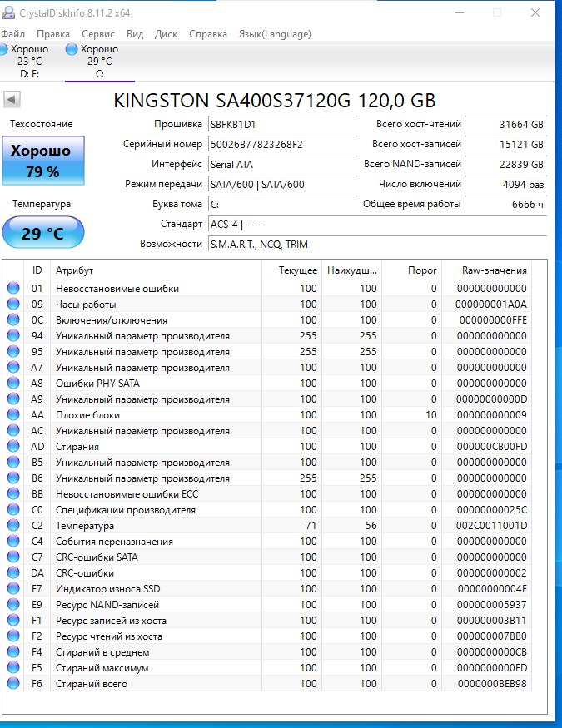
Task: Click the ID column header
Action: tap(37, 270)
